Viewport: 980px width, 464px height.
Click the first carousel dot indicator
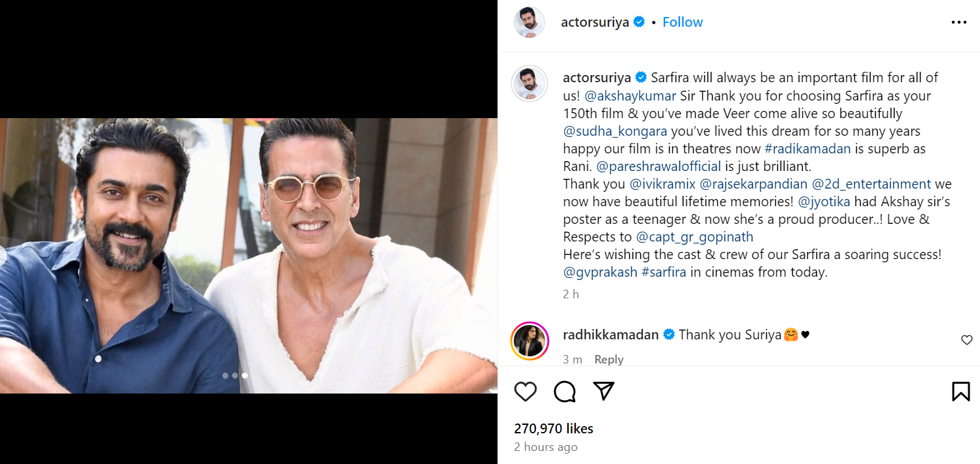[x=225, y=375]
